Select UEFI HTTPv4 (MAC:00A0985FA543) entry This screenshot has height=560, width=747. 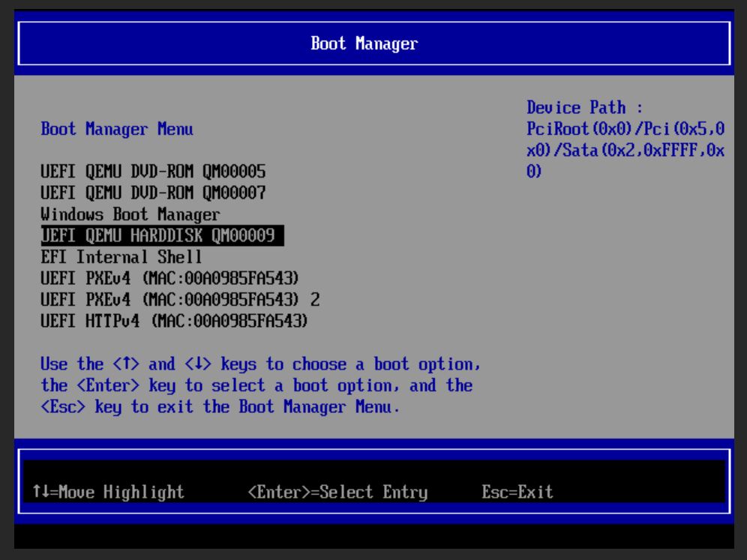[174, 321]
